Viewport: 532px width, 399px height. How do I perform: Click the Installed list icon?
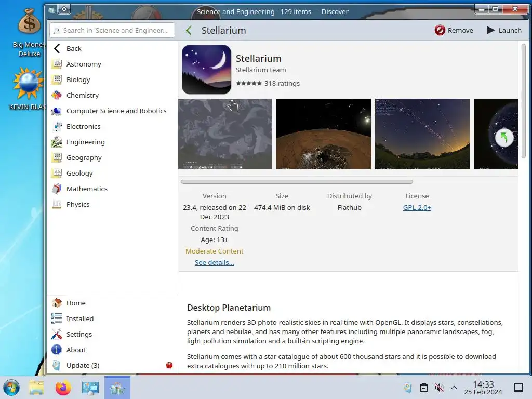(57, 318)
